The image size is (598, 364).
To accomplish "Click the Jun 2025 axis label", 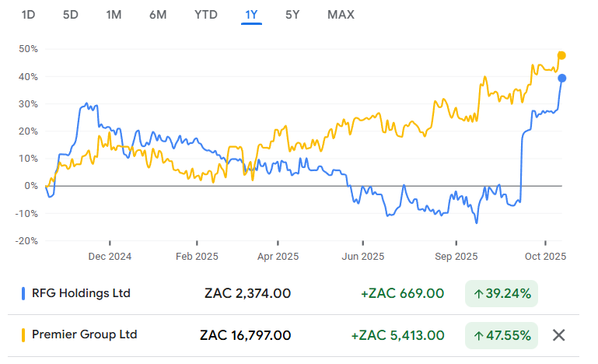I will (x=362, y=256).
